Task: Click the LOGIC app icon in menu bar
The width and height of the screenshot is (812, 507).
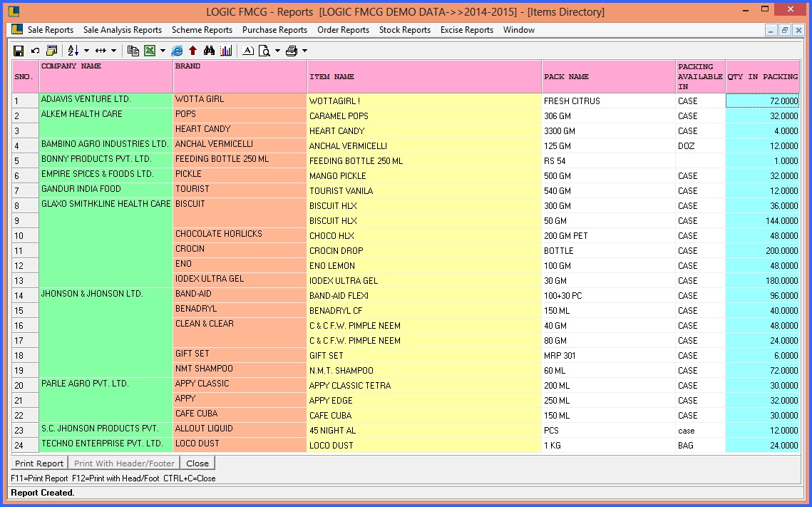Action: pos(16,29)
